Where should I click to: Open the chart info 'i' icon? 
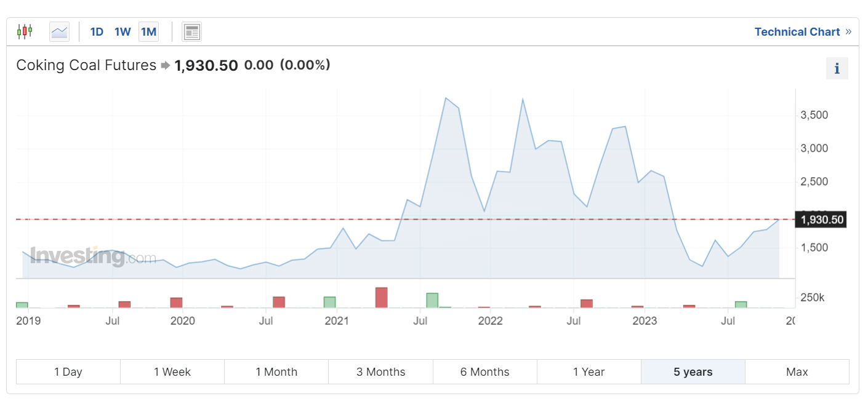837,68
